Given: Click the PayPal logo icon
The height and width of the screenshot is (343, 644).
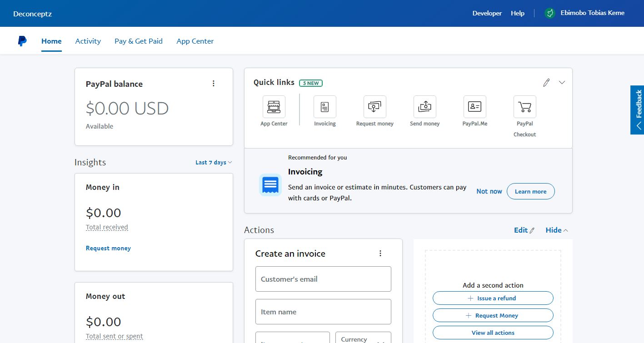Looking at the screenshot, I should 22,41.
